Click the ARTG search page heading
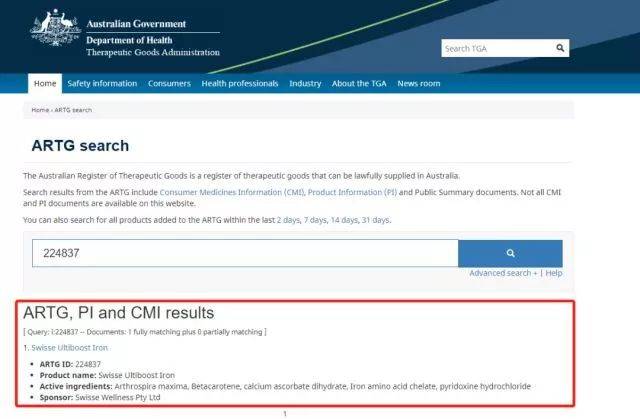The width and height of the screenshot is (640, 419). [x=80, y=146]
